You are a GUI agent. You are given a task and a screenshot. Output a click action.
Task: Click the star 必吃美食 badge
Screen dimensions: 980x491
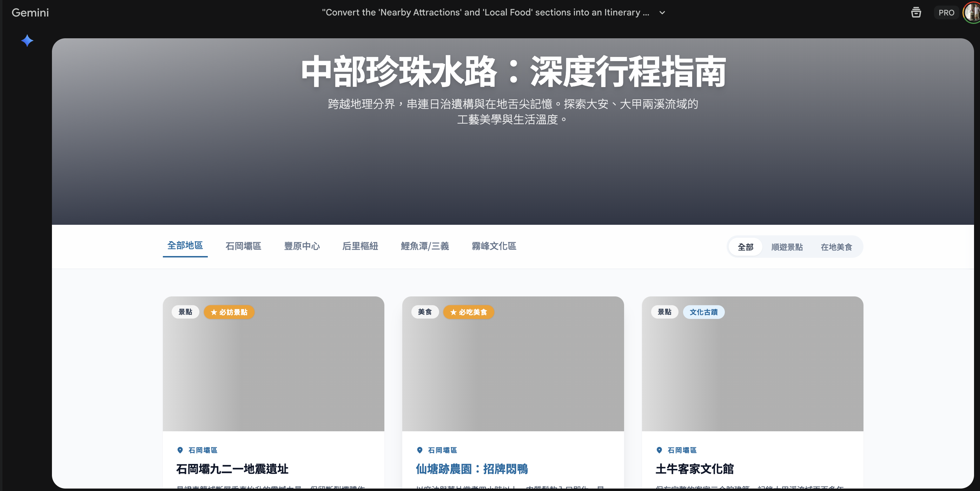(x=468, y=312)
